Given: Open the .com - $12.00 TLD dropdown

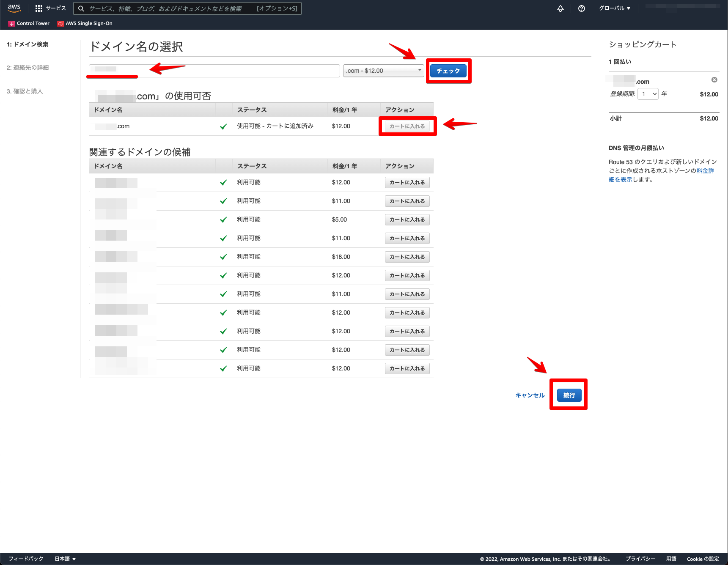Looking at the screenshot, I should [x=384, y=71].
